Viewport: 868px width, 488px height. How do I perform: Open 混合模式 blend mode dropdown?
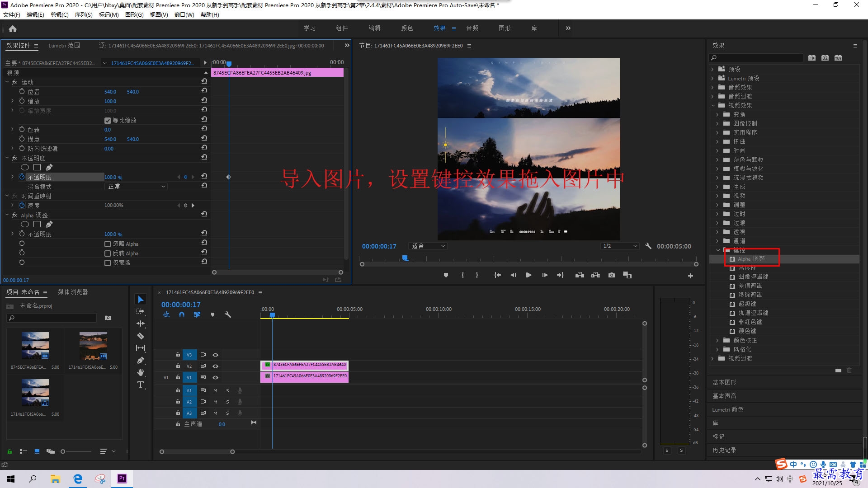[x=136, y=187]
